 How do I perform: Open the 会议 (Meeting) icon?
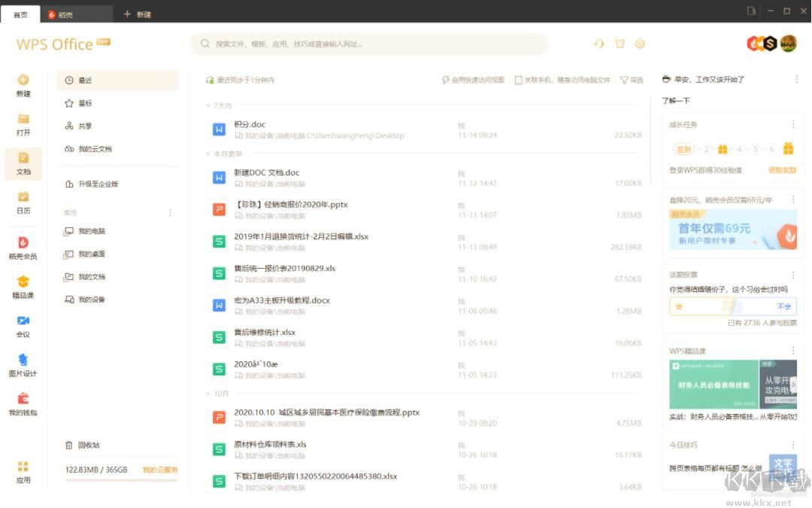(23, 326)
